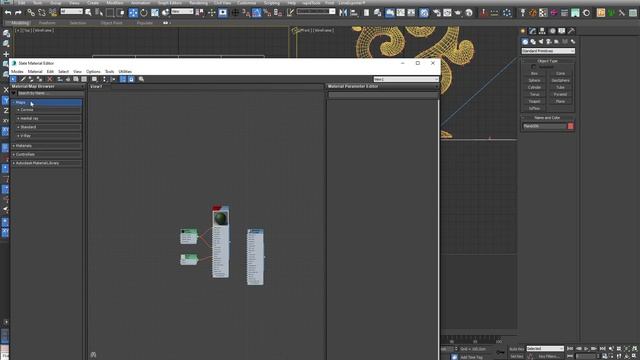Open the Render Setup teapot icon

[x=437, y=13]
